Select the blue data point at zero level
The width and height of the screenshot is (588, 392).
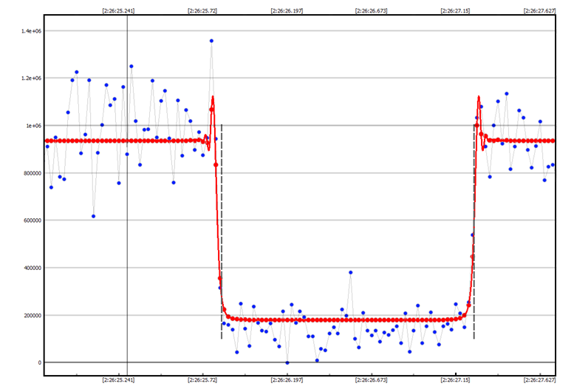[287, 362]
